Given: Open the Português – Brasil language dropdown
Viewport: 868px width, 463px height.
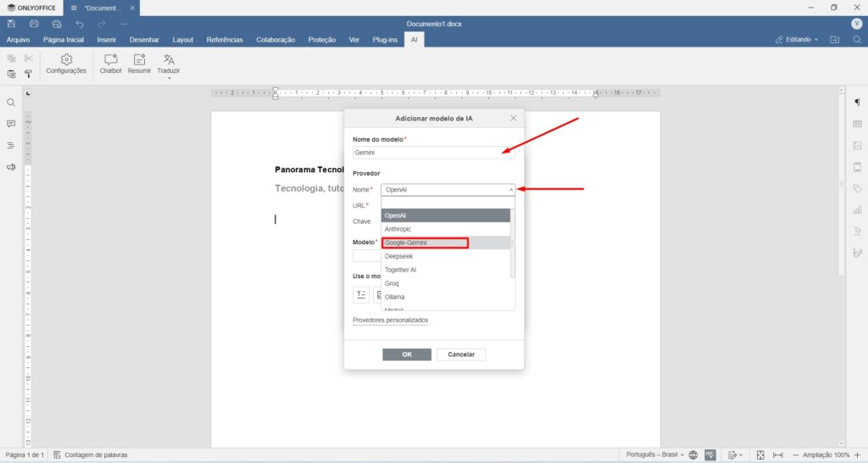Looking at the screenshot, I should [x=655, y=455].
